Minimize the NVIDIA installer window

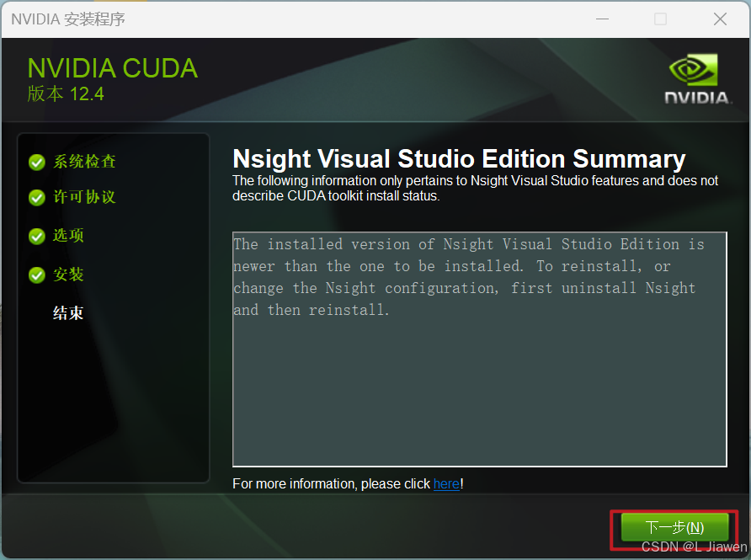(x=602, y=19)
